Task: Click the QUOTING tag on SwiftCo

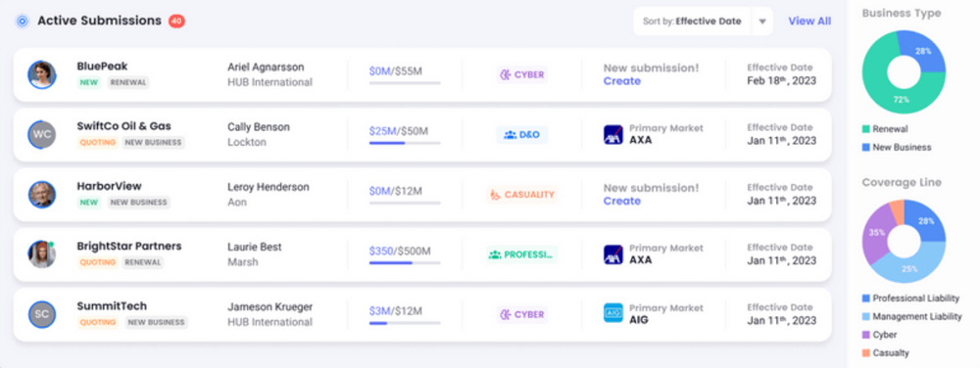Action: [x=97, y=142]
